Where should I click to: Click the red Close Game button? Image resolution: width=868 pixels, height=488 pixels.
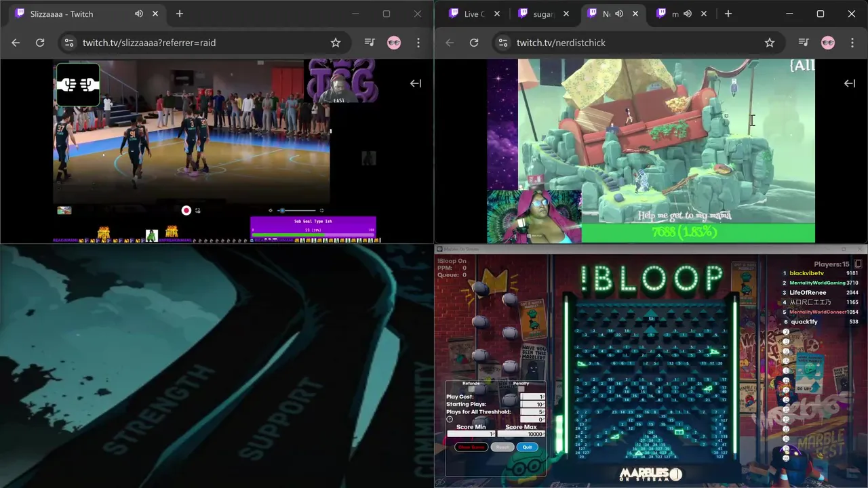click(x=471, y=447)
